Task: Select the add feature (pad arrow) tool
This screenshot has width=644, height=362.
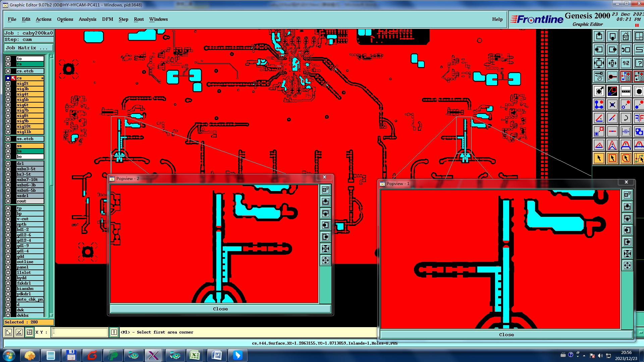Action: click(x=599, y=91)
